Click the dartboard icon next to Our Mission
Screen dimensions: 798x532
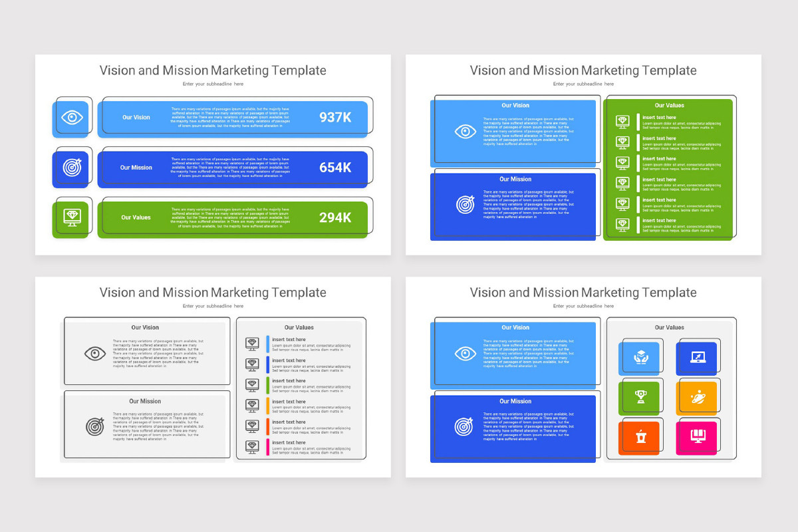coord(72,167)
